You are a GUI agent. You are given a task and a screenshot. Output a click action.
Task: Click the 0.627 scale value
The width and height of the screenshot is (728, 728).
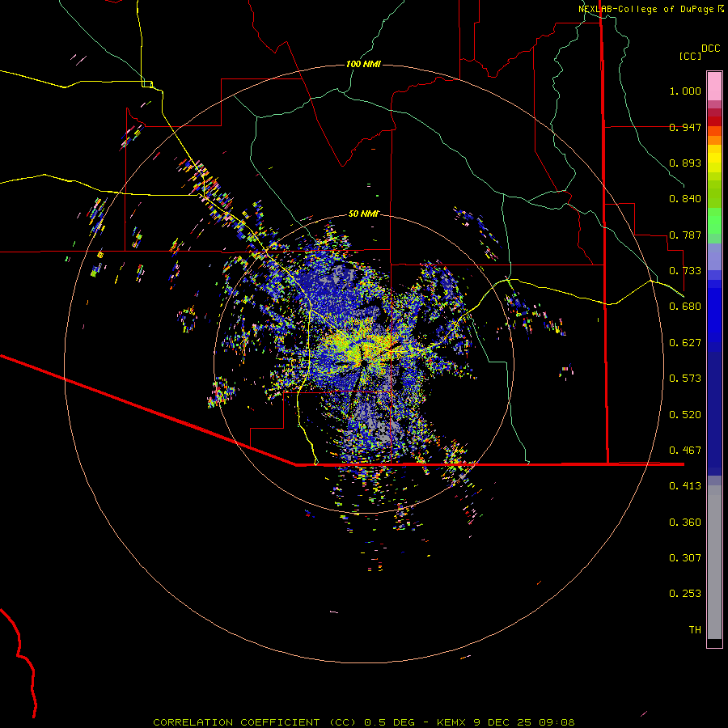(x=685, y=343)
